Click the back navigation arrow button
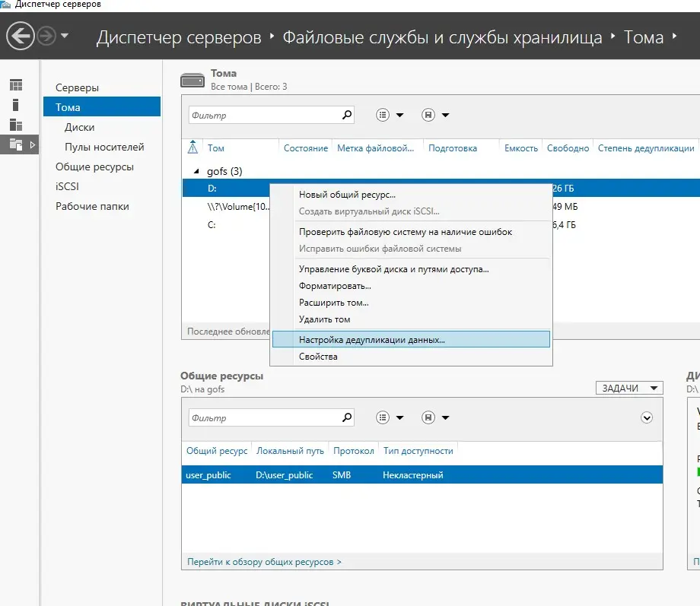 [21, 36]
